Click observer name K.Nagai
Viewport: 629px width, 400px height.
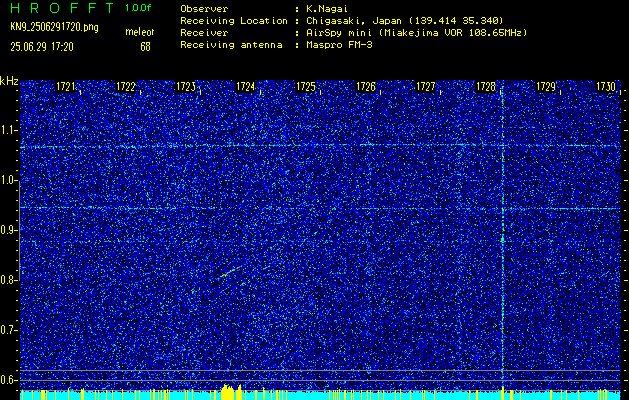pyautogui.click(x=327, y=8)
